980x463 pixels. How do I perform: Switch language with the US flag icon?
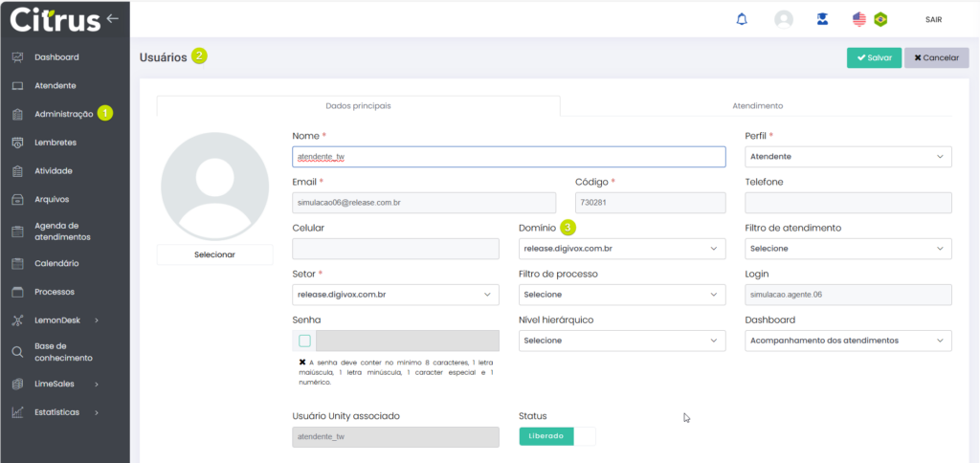pos(858,19)
